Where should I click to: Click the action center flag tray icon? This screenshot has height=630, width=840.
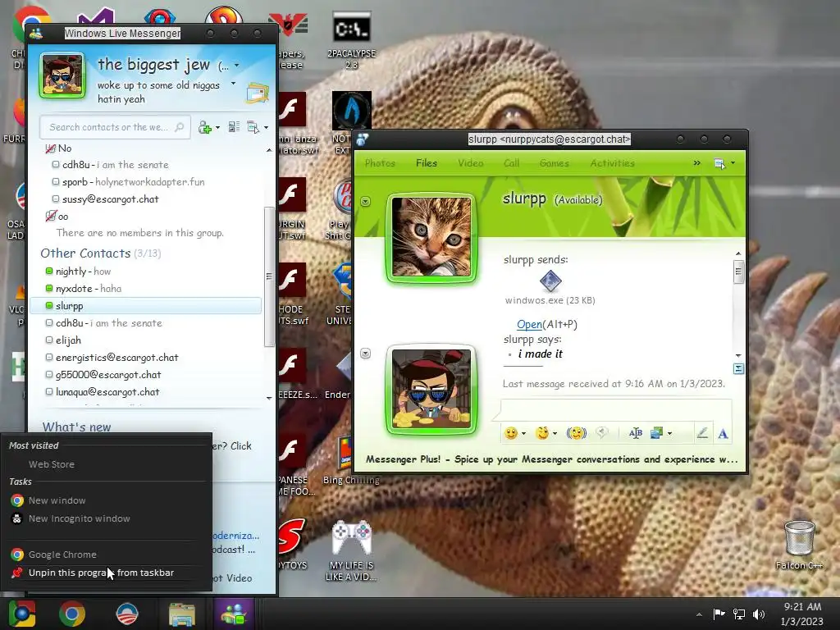(719, 614)
